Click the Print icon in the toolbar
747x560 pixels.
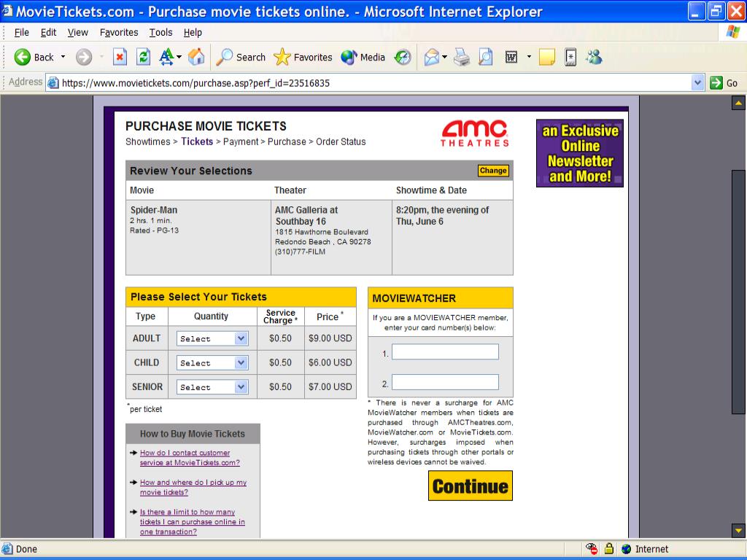[x=462, y=57]
